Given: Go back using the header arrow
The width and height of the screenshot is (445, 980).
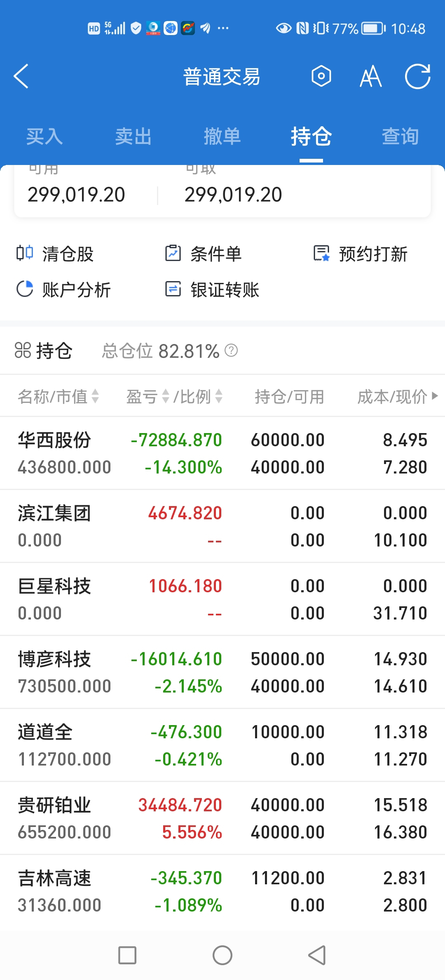Looking at the screenshot, I should 21,76.
